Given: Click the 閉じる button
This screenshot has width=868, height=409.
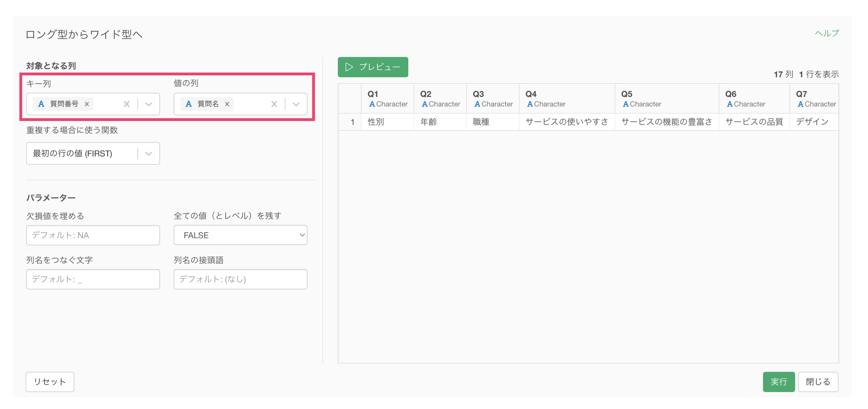Looking at the screenshot, I should click(x=818, y=382).
